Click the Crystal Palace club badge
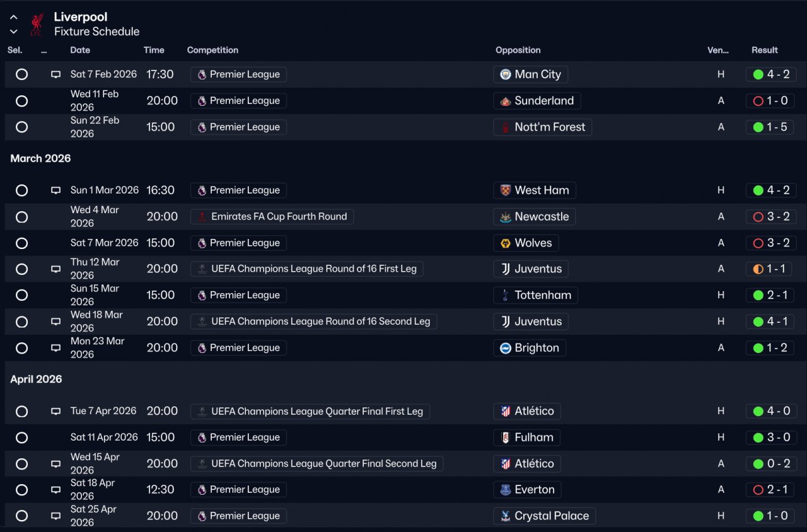 (x=505, y=516)
